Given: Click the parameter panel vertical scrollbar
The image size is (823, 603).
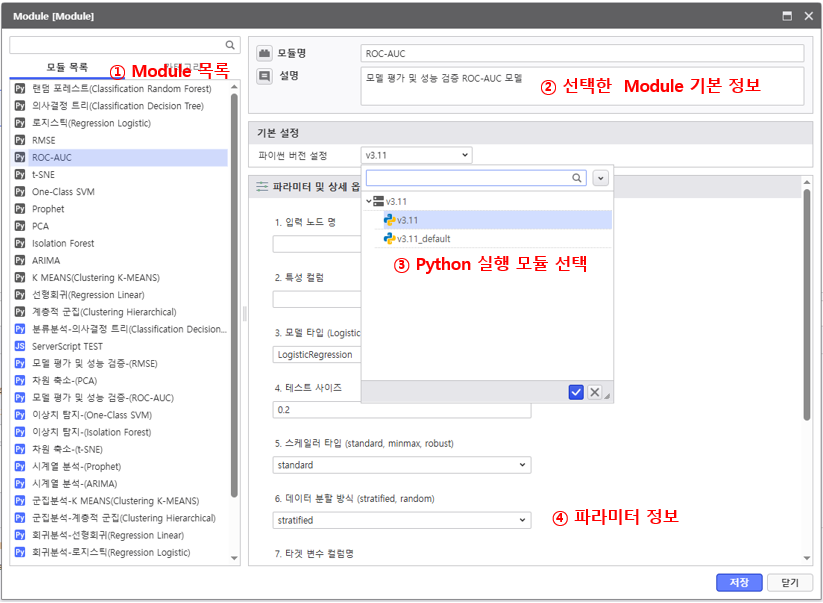Looking at the screenshot, I should [807, 304].
